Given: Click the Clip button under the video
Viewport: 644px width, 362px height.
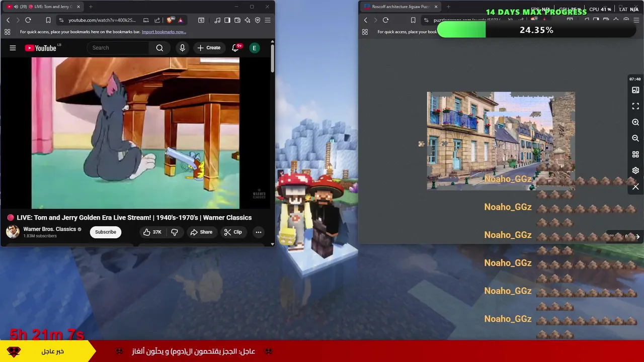Looking at the screenshot, I should point(233,232).
